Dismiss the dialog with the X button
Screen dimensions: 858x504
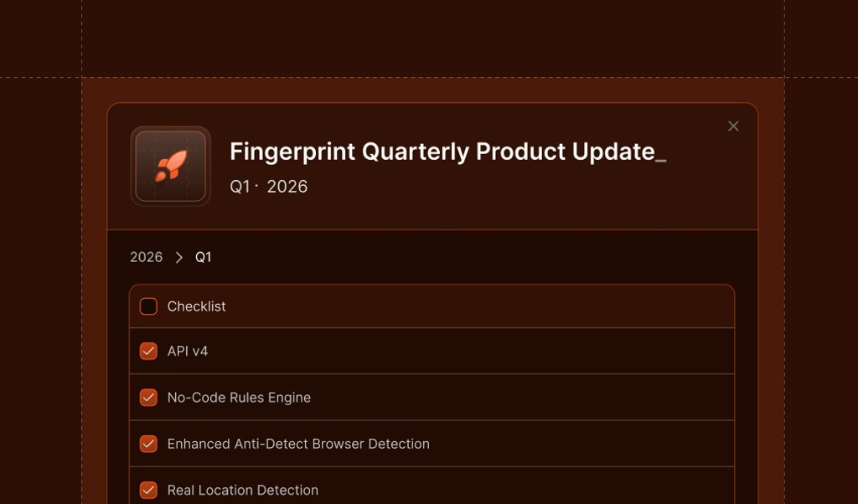tap(733, 126)
